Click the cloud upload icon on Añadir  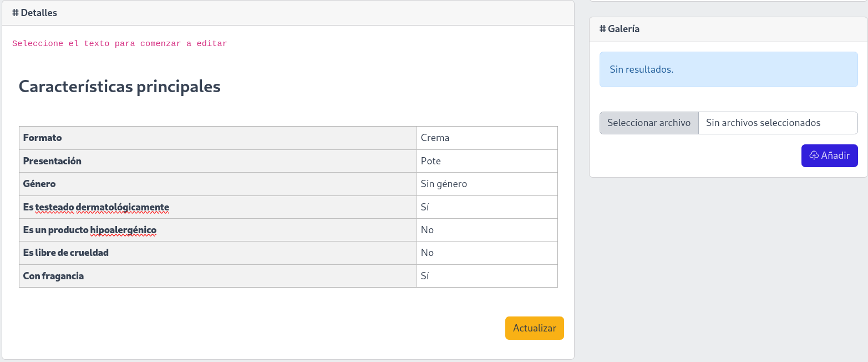(x=814, y=155)
